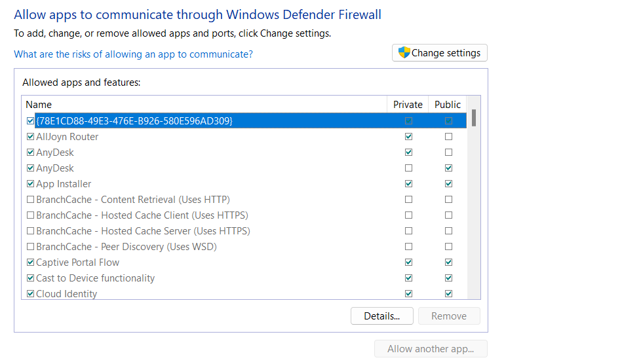
Task: Toggle the AllJoyn Router enable checkbox
Action: [30, 137]
